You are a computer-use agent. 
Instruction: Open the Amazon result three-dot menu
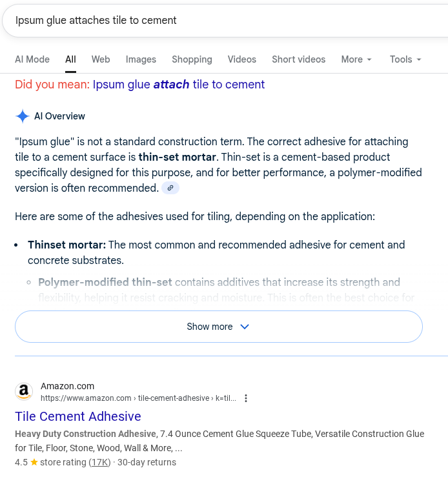click(x=246, y=398)
